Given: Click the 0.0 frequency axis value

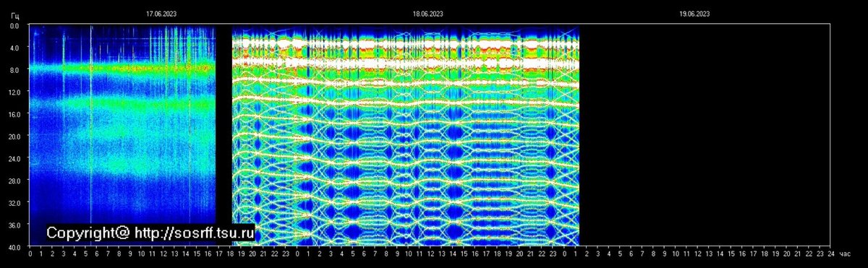Looking at the screenshot, I should click(x=14, y=25).
